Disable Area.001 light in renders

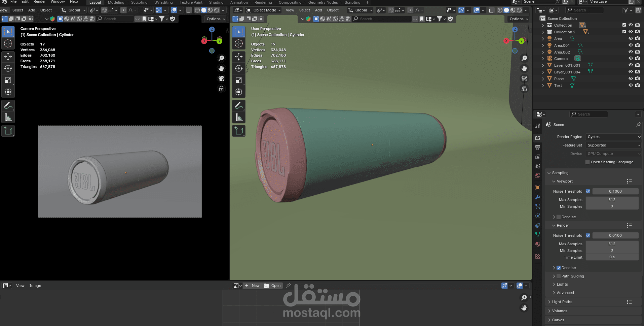coord(638,45)
